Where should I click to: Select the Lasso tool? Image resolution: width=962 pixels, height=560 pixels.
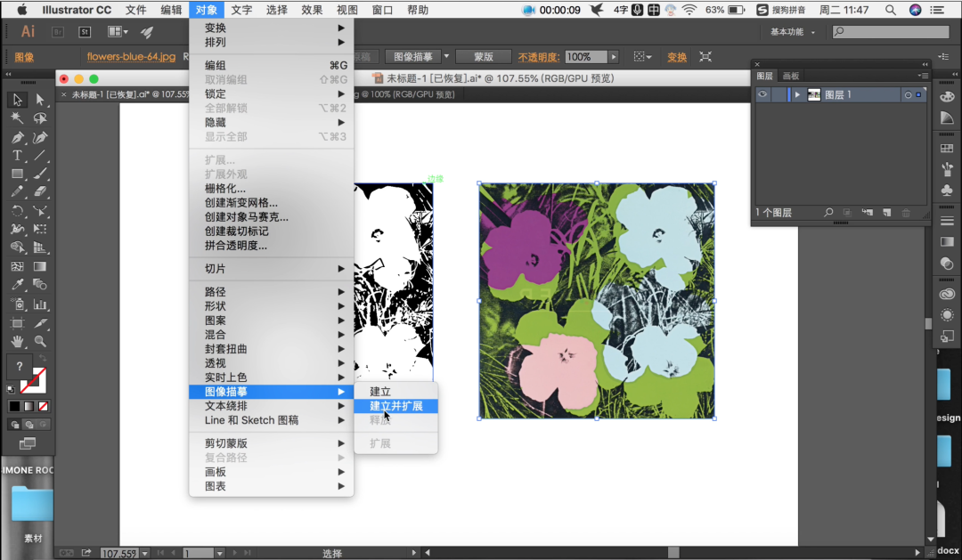point(40,118)
